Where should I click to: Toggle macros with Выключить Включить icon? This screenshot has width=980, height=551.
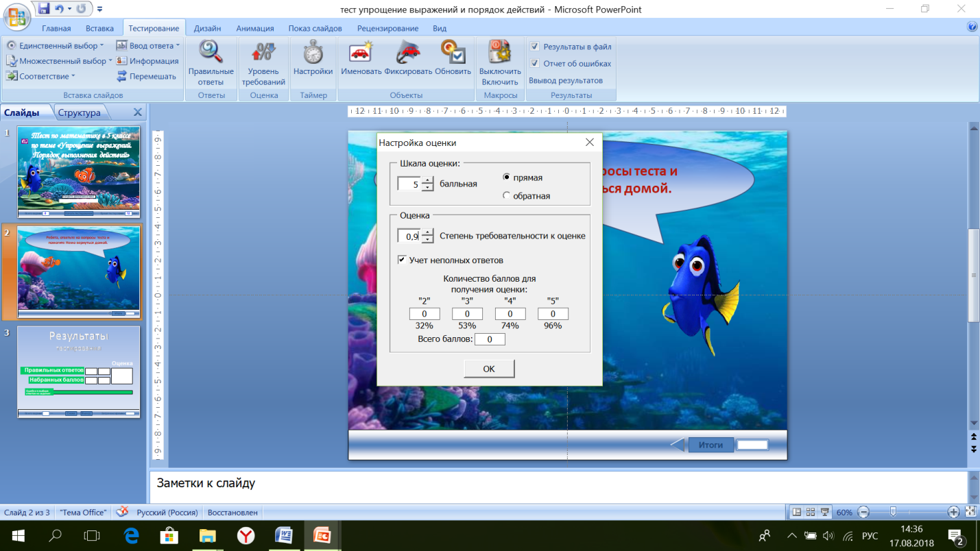point(500,63)
